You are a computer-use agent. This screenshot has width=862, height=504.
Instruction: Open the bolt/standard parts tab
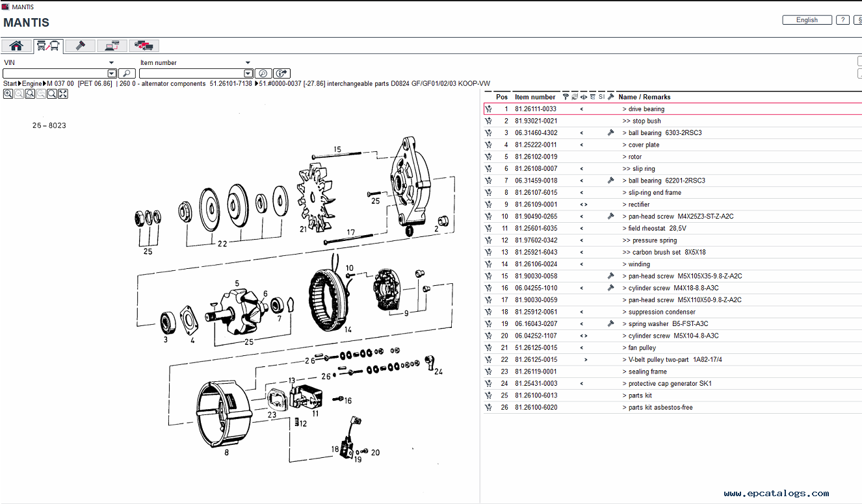81,45
